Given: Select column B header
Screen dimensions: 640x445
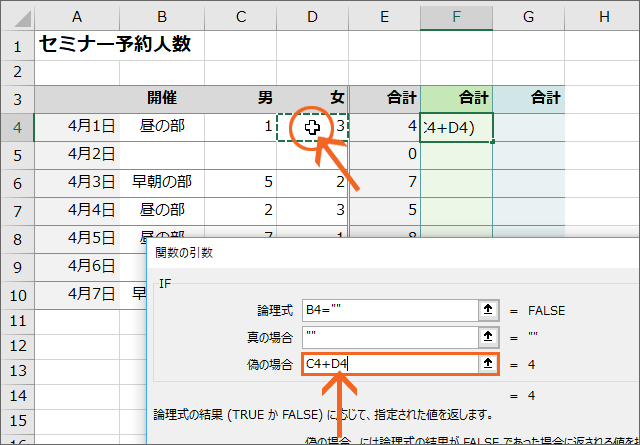Looking at the screenshot, I should pos(162,17).
